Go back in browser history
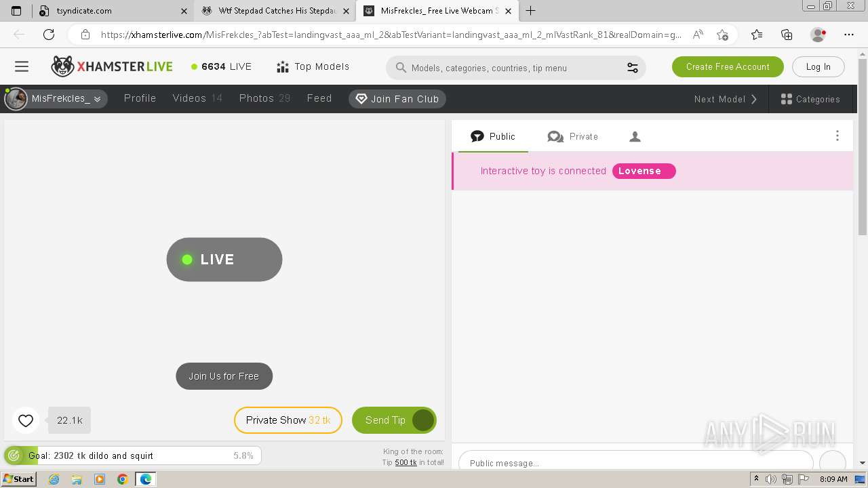Image resolution: width=868 pixels, height=488 pixels. (19, 35)
